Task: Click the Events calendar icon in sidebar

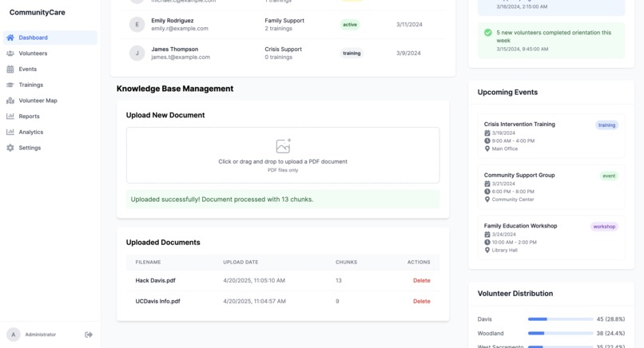Action: tap(10, 69)
